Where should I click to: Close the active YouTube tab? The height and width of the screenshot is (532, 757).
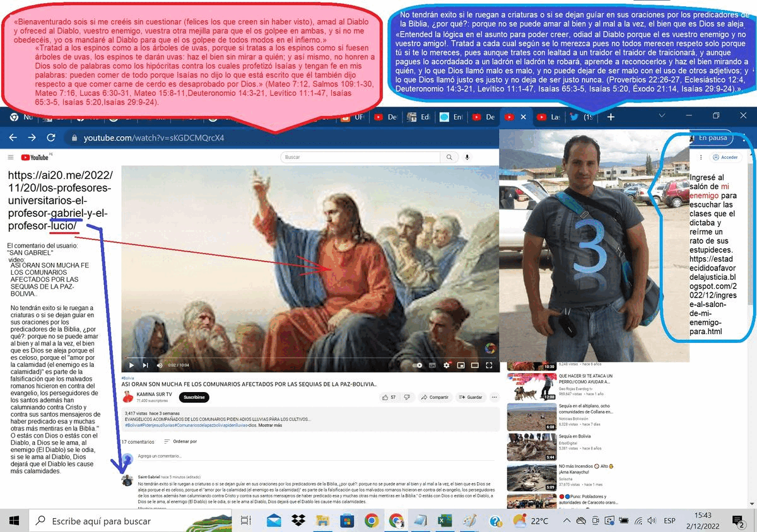tap(523, 117)
